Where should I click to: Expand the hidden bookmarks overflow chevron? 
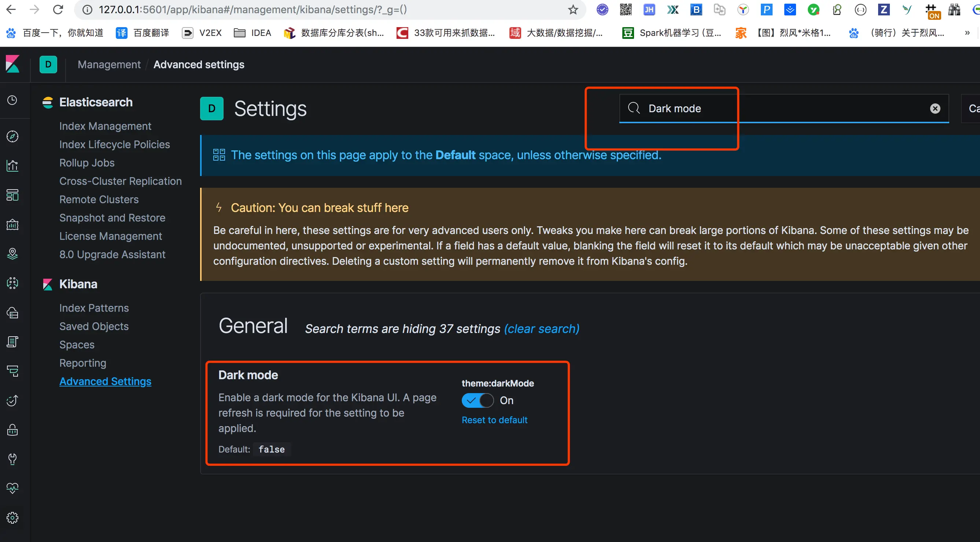(x=967, y=33)
